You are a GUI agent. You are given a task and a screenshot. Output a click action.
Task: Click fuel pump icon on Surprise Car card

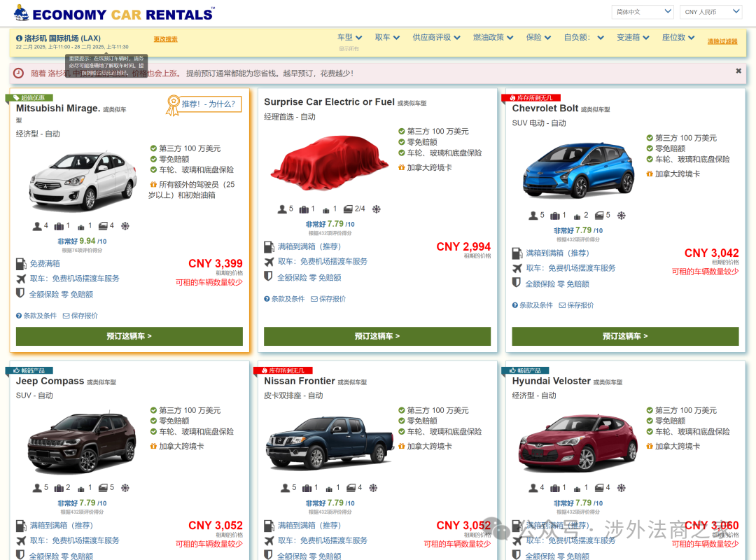(269, 247)
